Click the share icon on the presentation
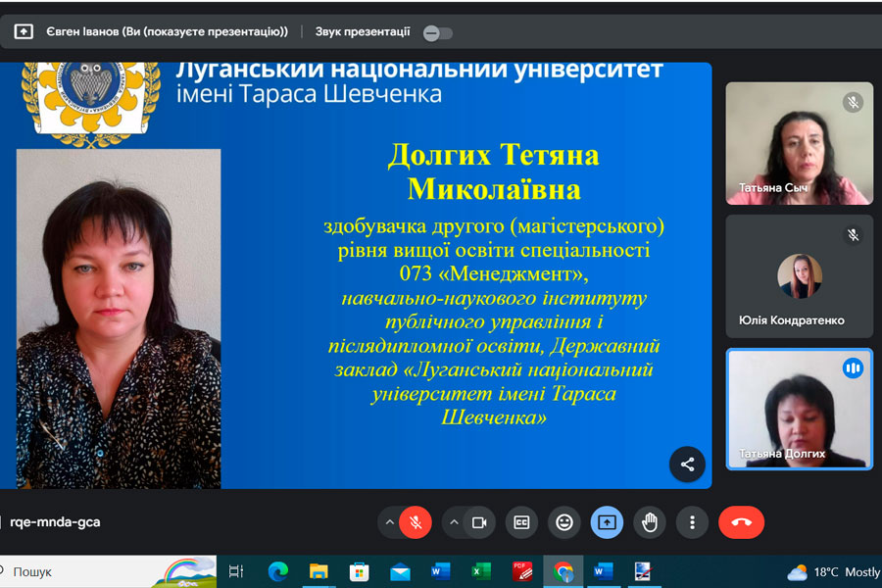 [687, 465]
